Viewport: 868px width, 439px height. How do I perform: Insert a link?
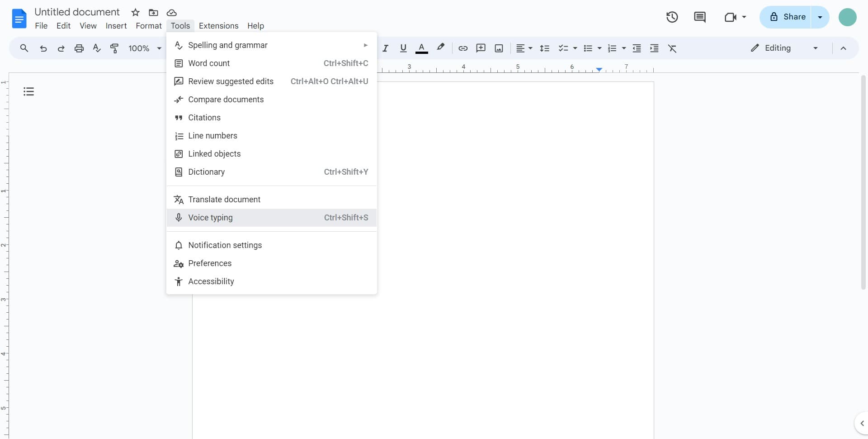click(x=462, y=48)
